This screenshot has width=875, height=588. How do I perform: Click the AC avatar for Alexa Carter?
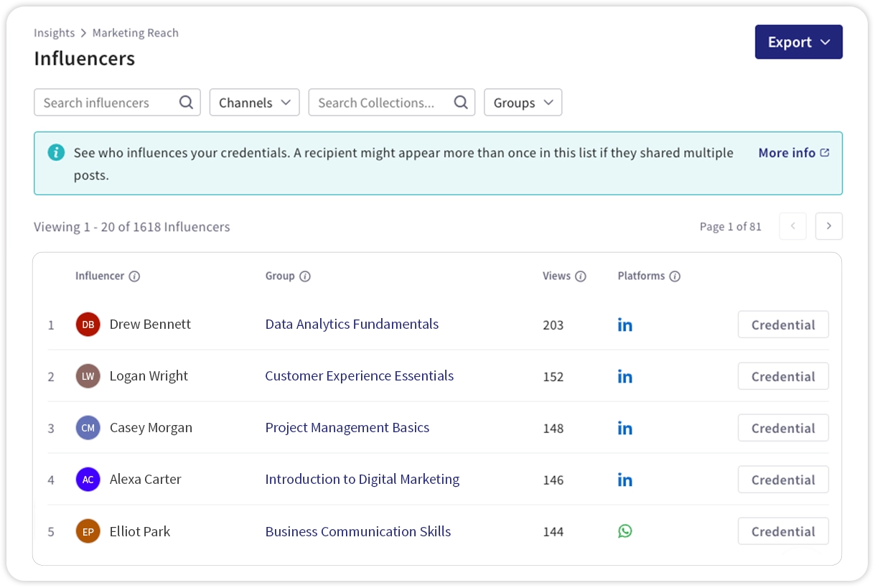88,480
